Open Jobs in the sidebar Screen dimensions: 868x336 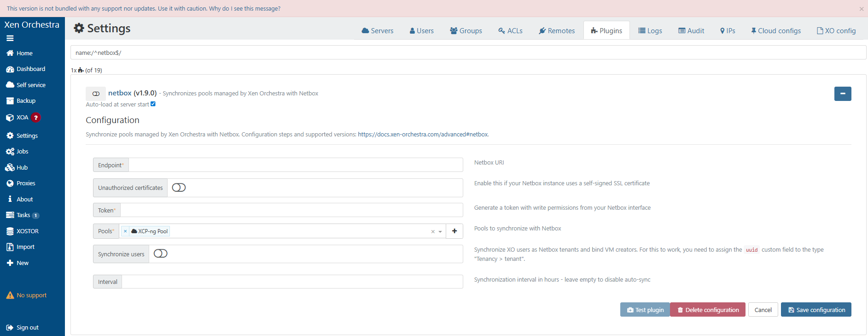click(x=17, y=152)
